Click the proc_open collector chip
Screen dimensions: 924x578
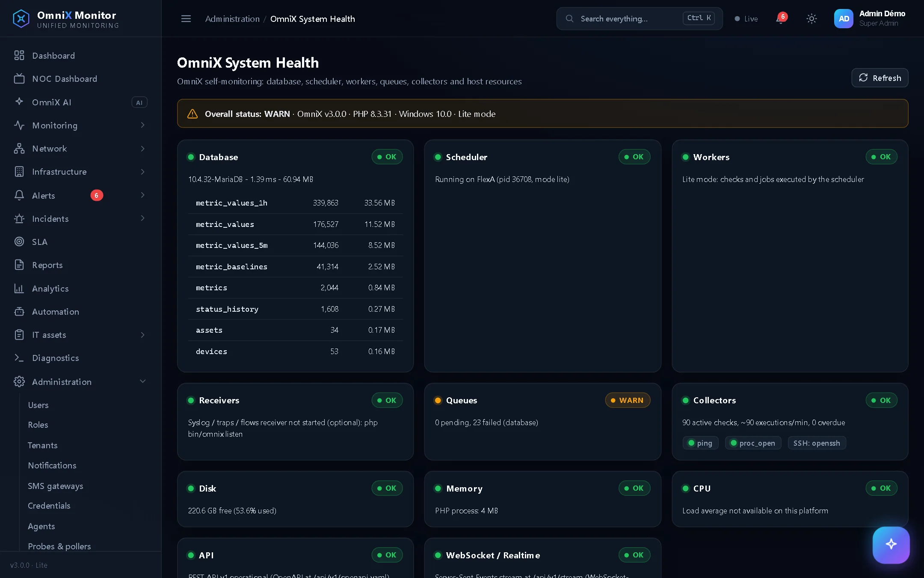(x=753, y=443)
